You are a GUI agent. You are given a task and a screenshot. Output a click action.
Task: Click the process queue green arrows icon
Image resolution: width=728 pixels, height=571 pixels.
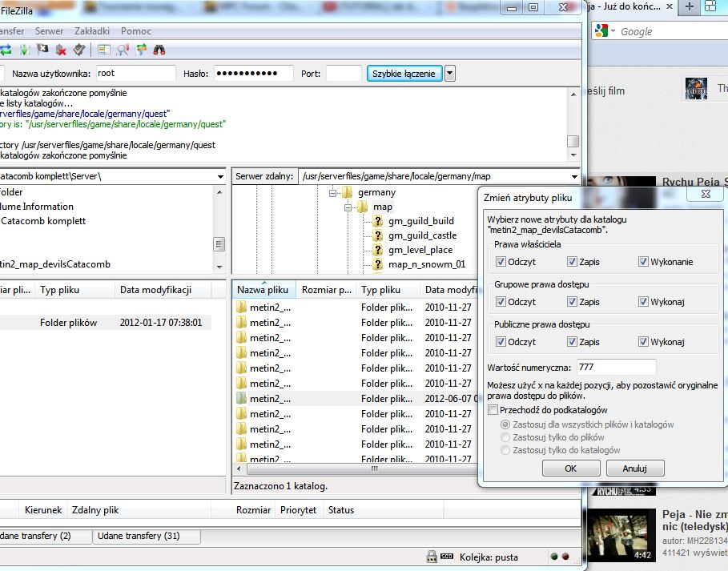pyautogui.click(x=24, y=50)
